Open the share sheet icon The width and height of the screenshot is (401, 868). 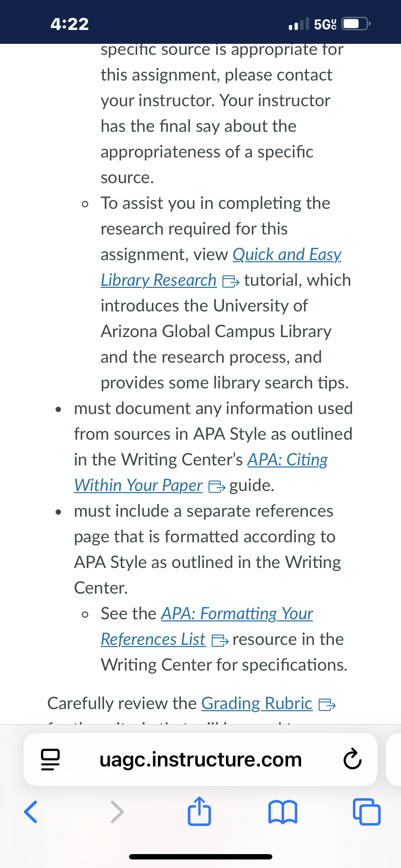tap(199, 811)
